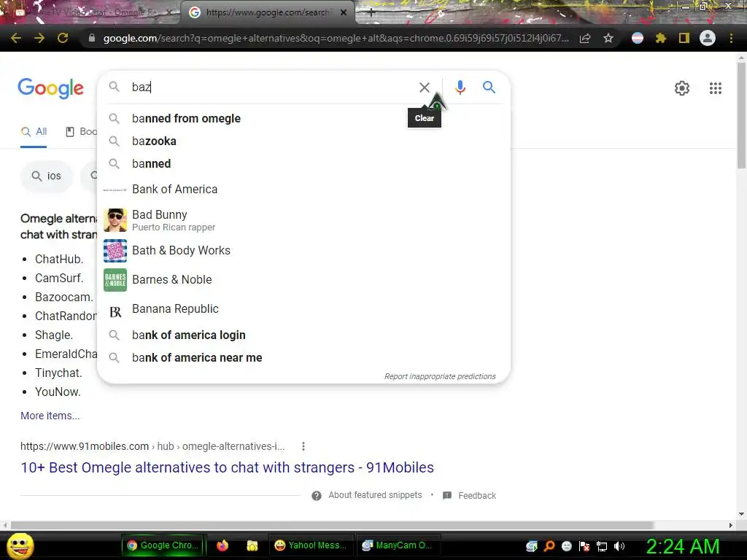Open the side panel icon
This screenshot has width=747, height=560.
coord(684,38)
